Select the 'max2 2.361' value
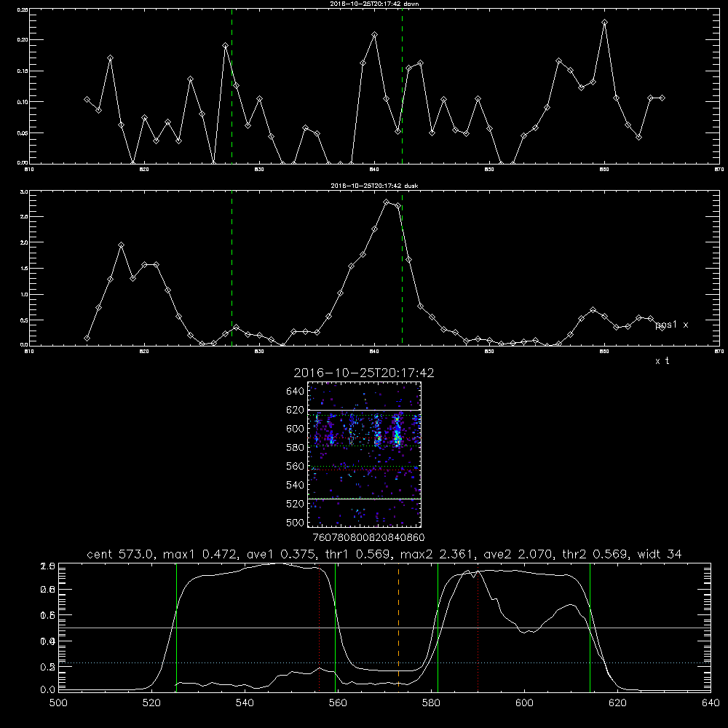The image size is (728, 728). (x=438, y=554)
